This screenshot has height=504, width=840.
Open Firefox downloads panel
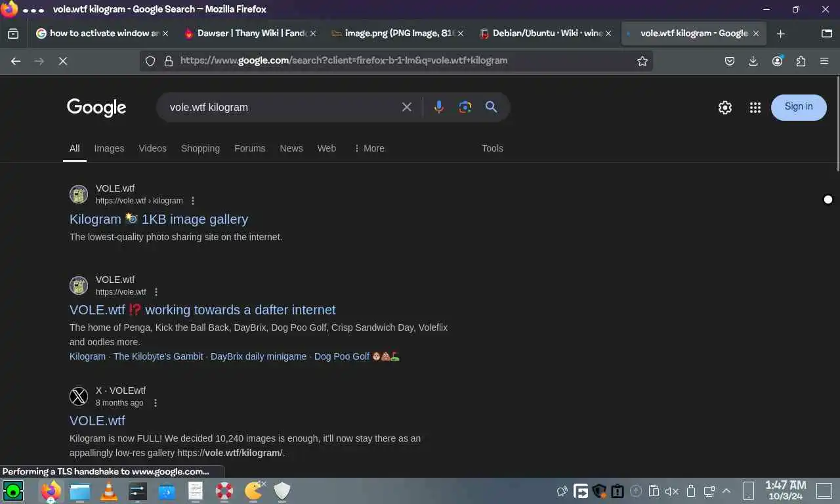tap(753, 61)
